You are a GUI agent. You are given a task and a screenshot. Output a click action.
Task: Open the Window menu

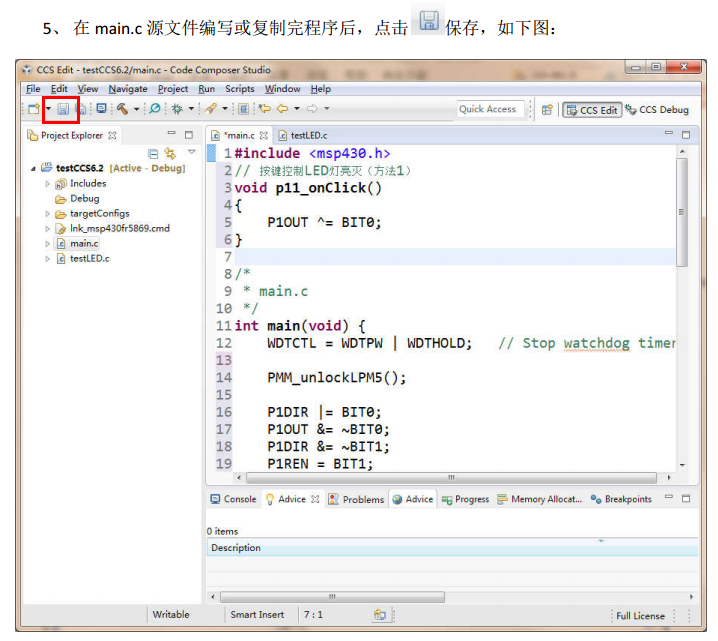point(283,89)
